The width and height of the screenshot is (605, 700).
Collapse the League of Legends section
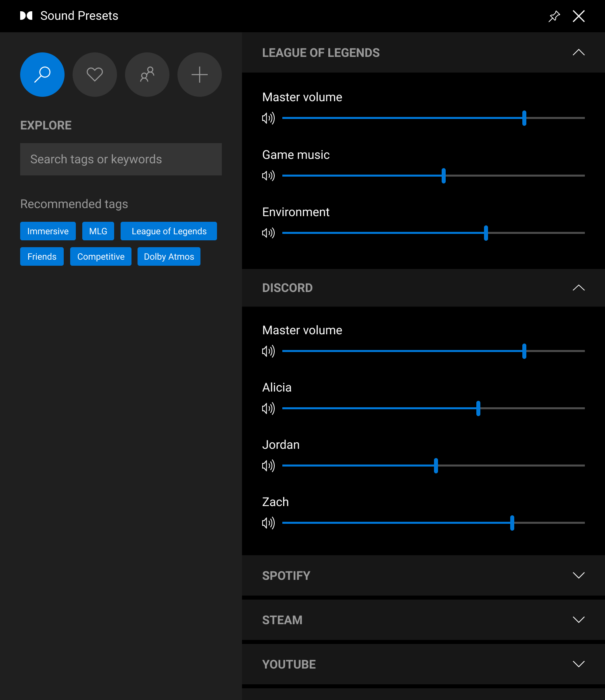(x=579, y=52)
